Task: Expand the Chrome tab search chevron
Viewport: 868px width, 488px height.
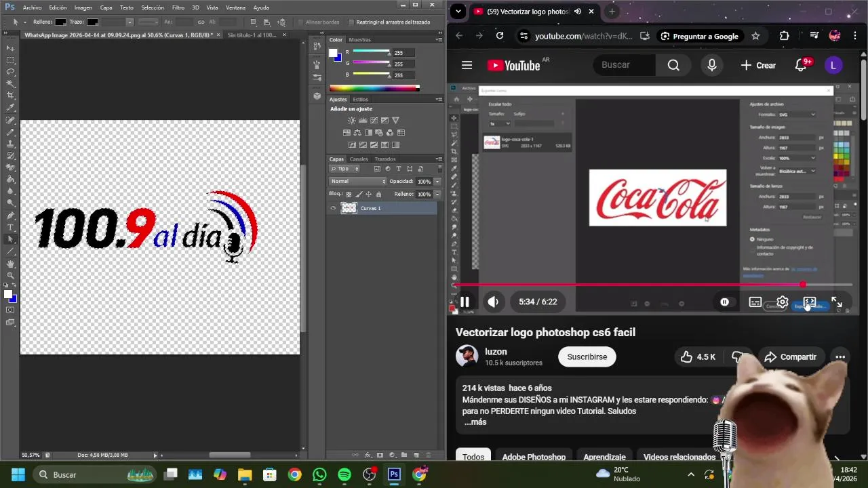Action: click(x=458, y=12)
